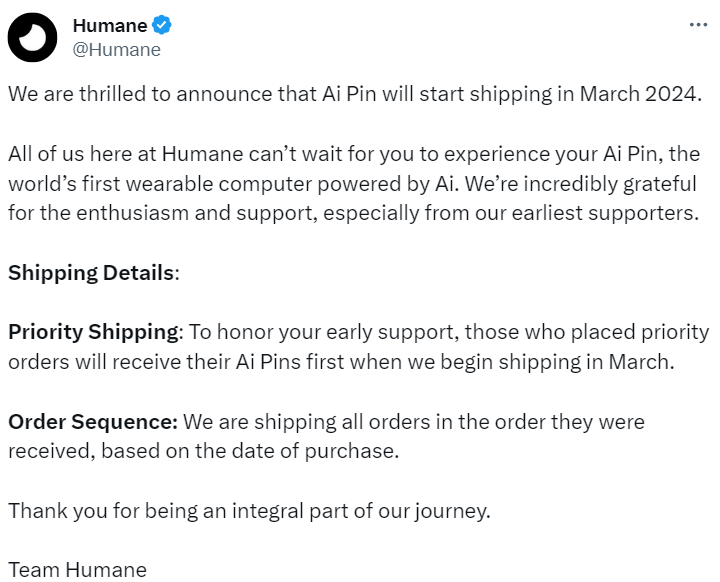Select the 'March 2024' text in first line
Viewport: 720px width, 582px height.
pos(641,94)
